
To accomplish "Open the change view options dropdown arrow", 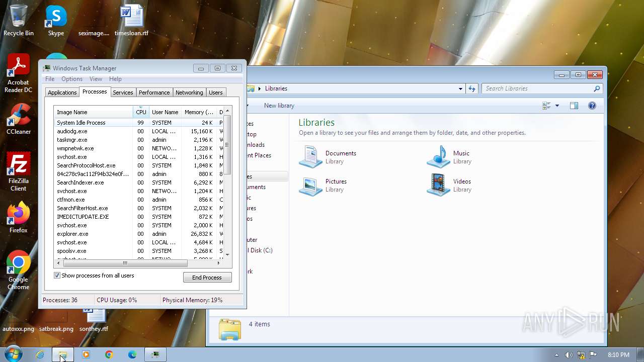I will click(x=557, y=106).
